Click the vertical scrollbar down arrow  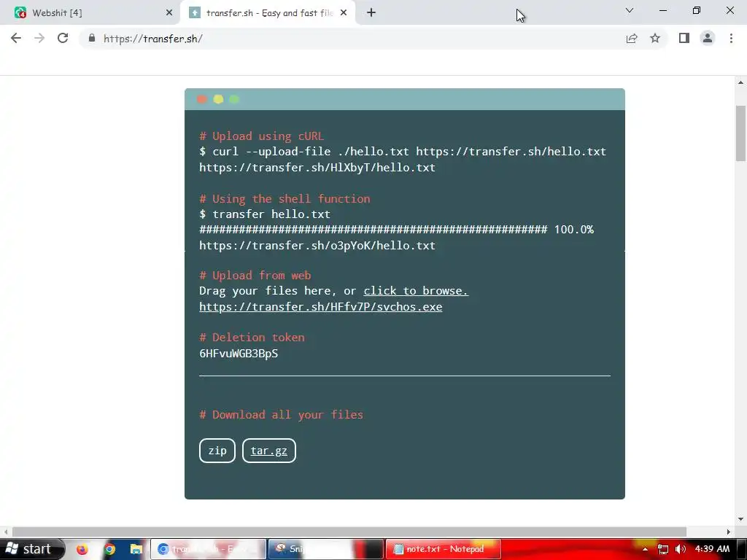(x=741, y=519)
